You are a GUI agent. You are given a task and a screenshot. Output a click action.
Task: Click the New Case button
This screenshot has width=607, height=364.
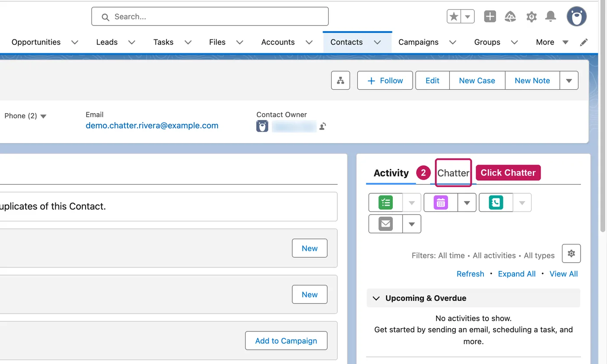tap(477, 81)
